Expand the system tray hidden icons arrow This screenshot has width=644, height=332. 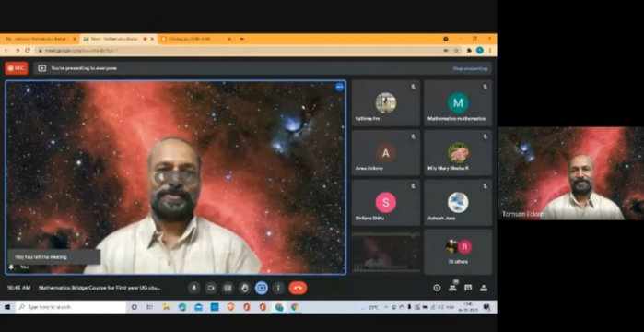[x=386, y=307]
